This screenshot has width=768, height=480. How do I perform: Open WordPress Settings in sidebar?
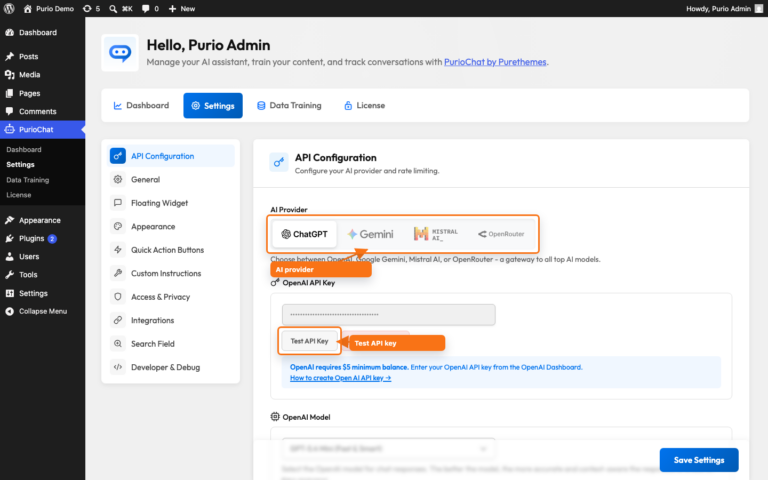click(x=42, y=293)
